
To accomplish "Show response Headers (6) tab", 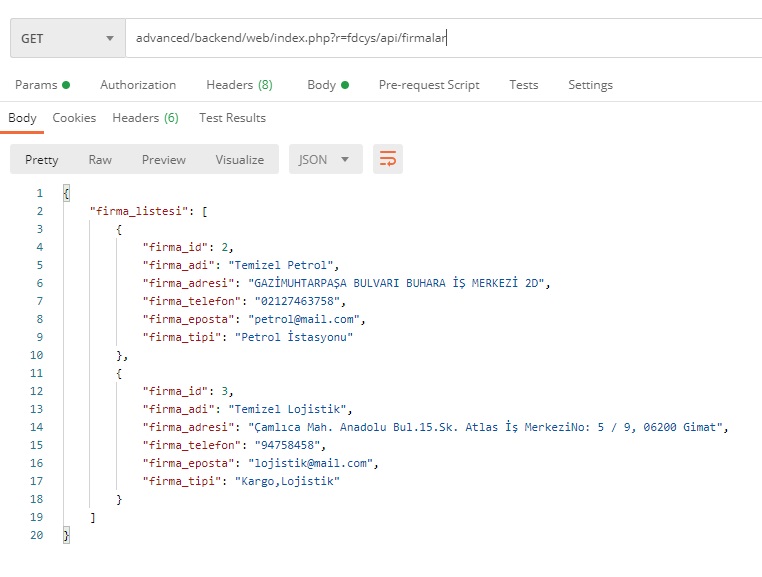I will tap(145, 118).
